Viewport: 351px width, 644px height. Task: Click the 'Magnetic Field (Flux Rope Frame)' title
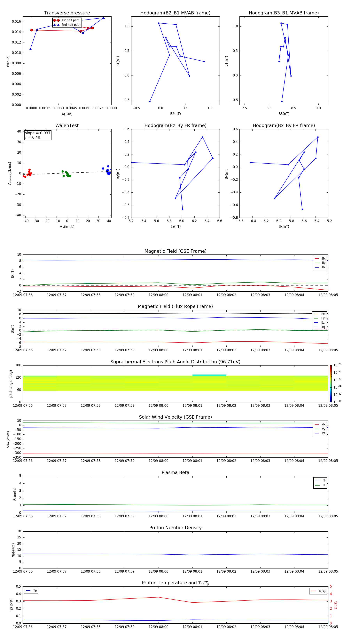pos(175,307)
